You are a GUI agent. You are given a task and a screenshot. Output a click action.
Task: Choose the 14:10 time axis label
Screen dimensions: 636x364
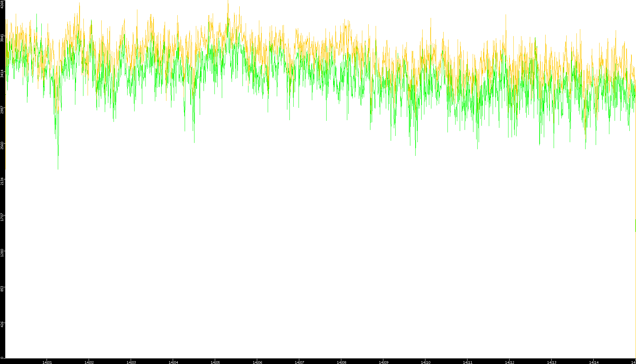click(425, 362)
